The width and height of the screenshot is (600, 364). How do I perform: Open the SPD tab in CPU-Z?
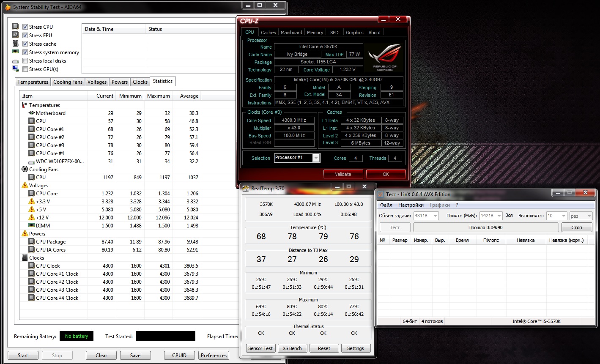[x=334, y=33]
